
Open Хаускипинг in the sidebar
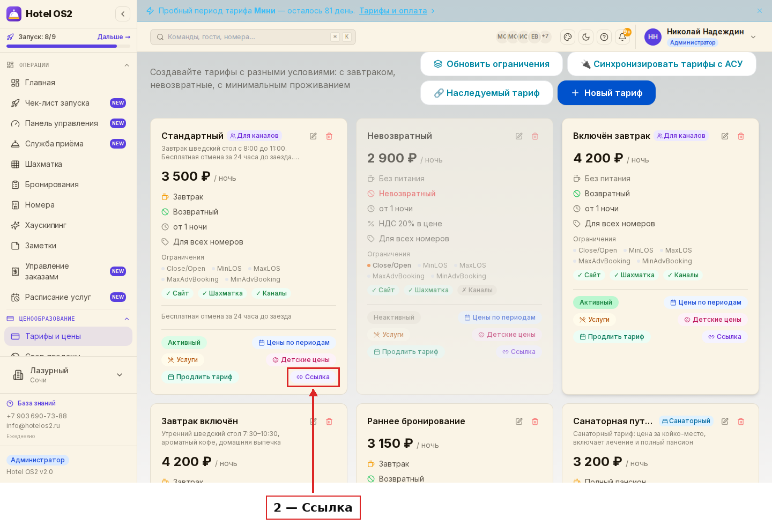point(69,225)
